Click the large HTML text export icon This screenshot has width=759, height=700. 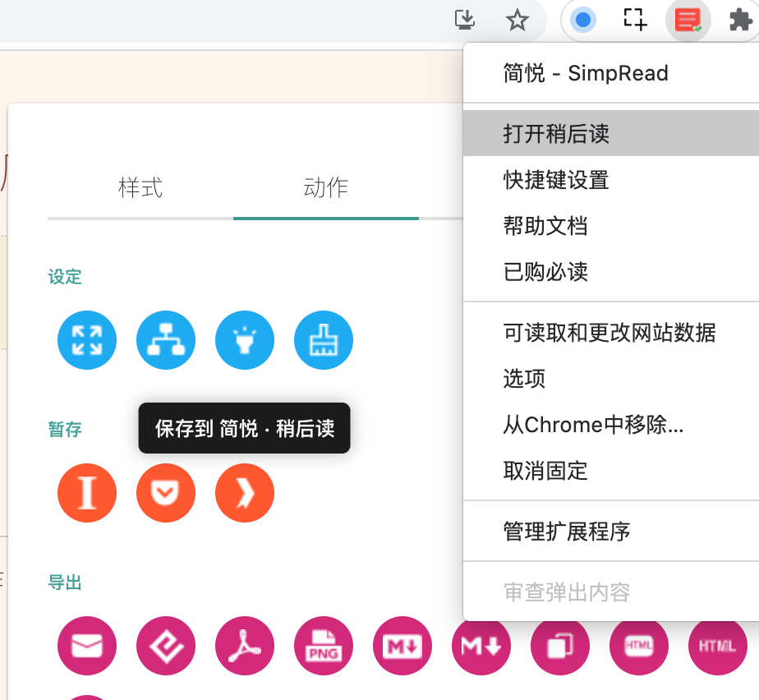coord(718,646)
